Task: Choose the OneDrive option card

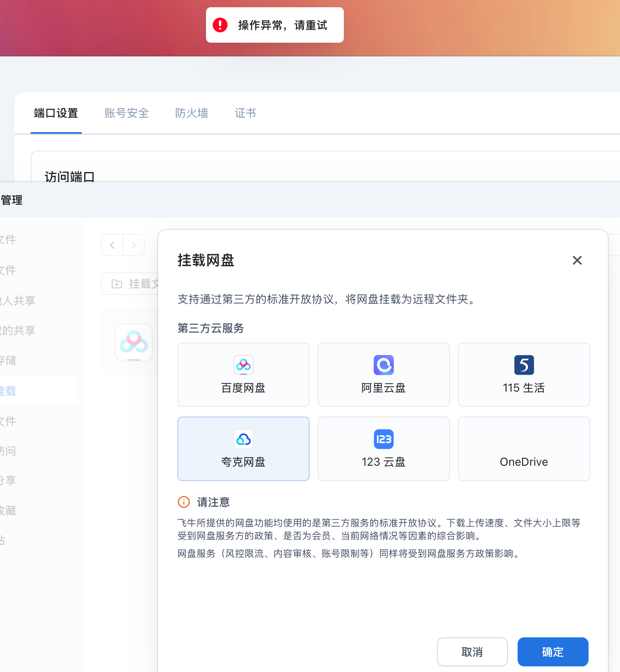Action: 524,449
